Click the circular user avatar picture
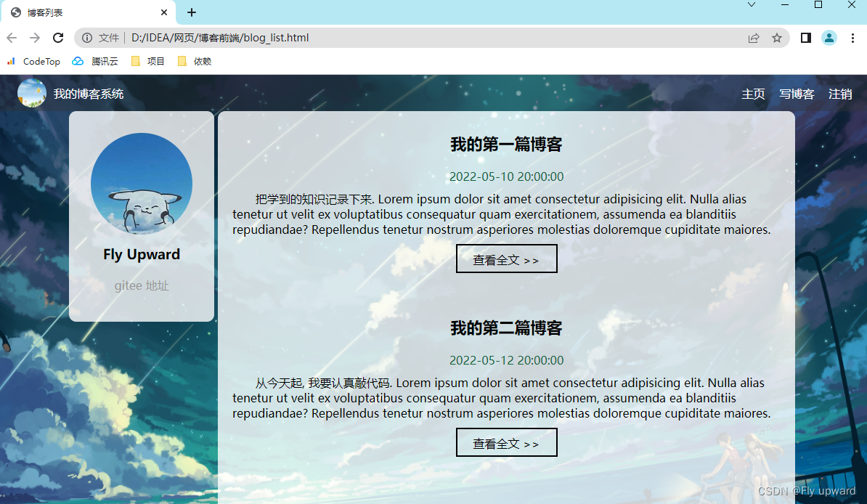This screenshot has width=867, height=504. (142, 184)
